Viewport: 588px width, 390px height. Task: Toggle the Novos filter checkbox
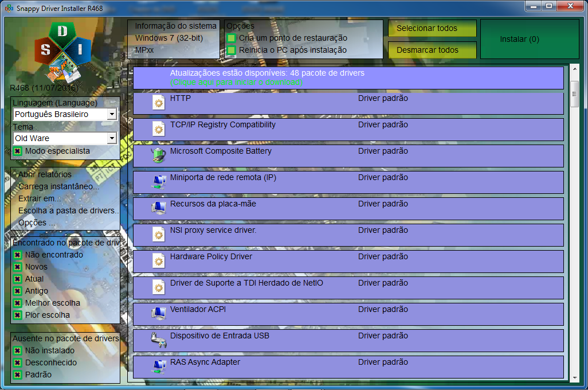click(17, 267)
